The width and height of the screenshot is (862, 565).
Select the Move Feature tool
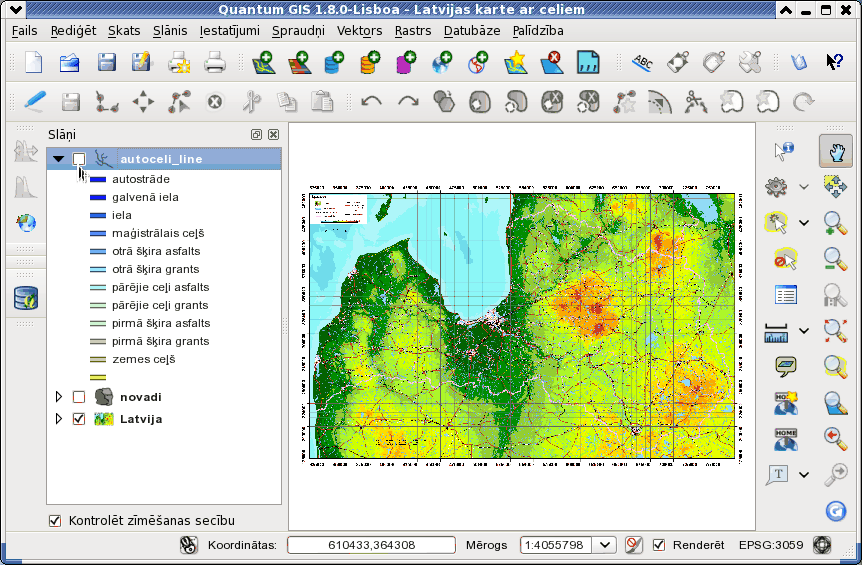click(x=143, y=102)
